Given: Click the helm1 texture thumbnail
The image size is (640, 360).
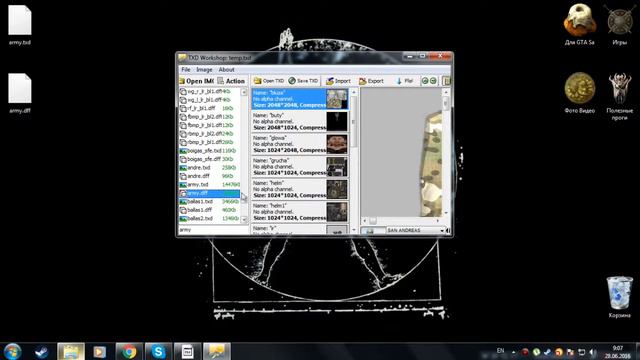Looking at the screenshot, I should (337, 212).
